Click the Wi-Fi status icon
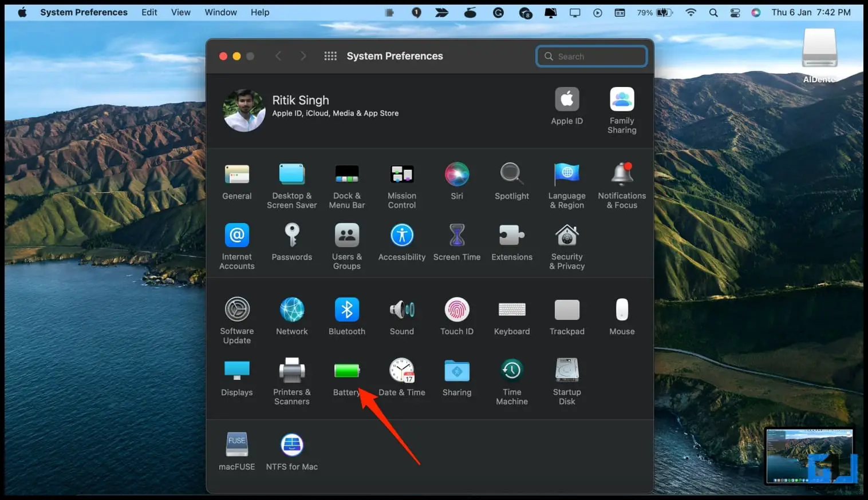This screenshot has height=500, width=868. 691,12
